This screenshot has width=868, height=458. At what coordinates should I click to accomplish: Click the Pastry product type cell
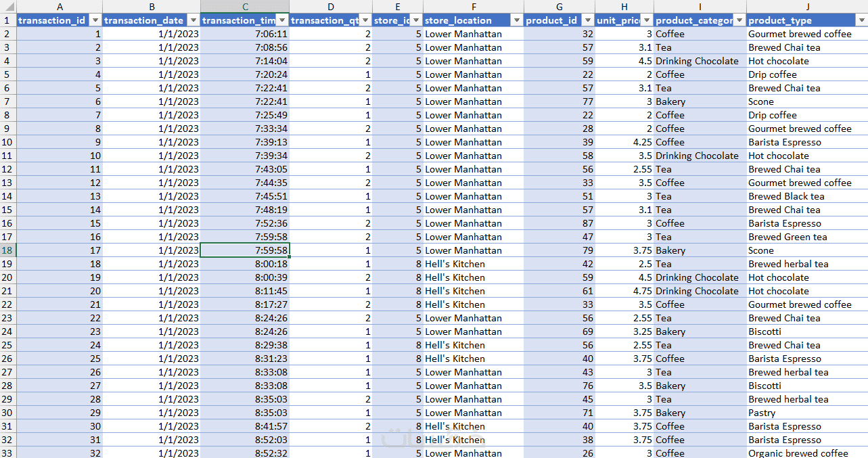click(x=807, y=413)
